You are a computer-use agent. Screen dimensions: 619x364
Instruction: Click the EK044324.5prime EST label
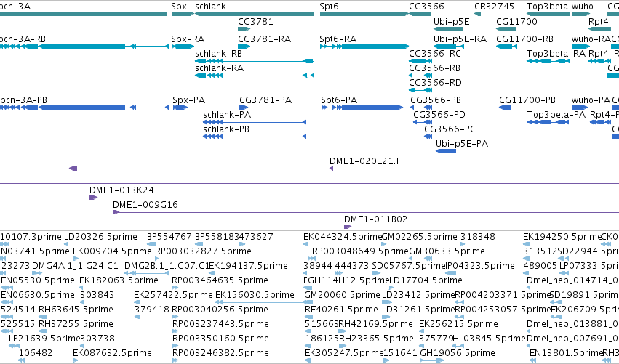coord(343,237)
